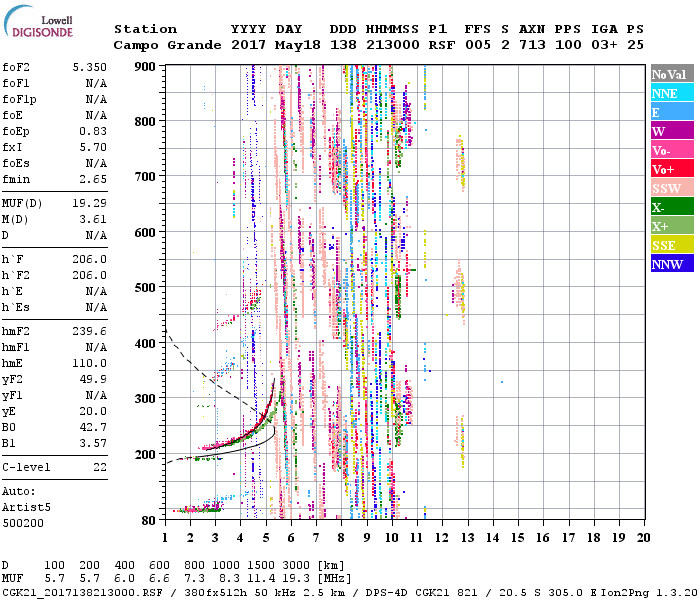700x600 pixels.
Task: Click the M(D) value 3.61
Action: [93, 220]
